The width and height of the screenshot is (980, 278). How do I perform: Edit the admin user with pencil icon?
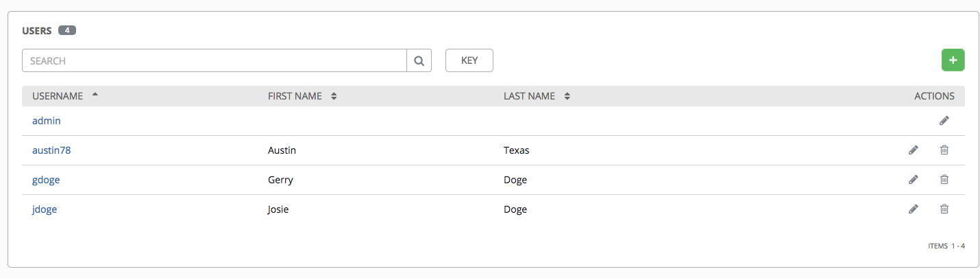944,121
